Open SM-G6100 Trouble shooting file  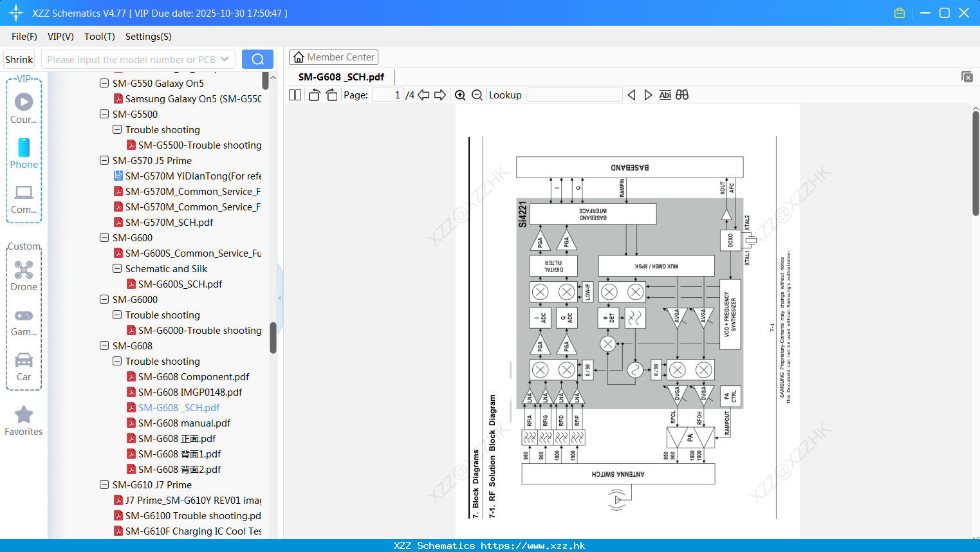tap(187, 515)
